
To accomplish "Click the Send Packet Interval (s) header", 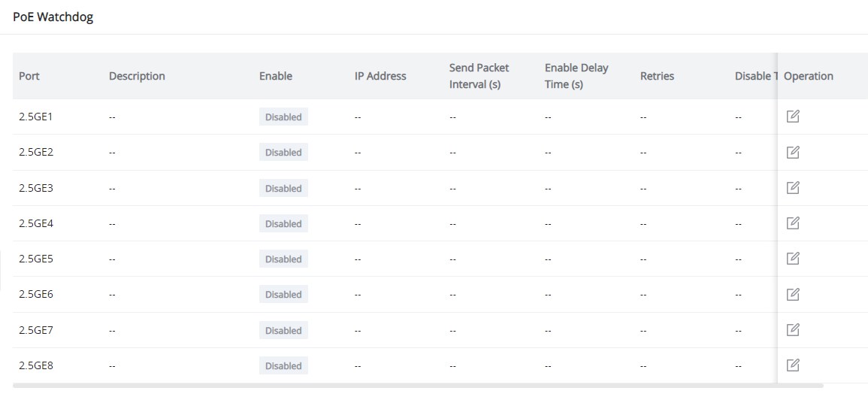I will [479, 76].
